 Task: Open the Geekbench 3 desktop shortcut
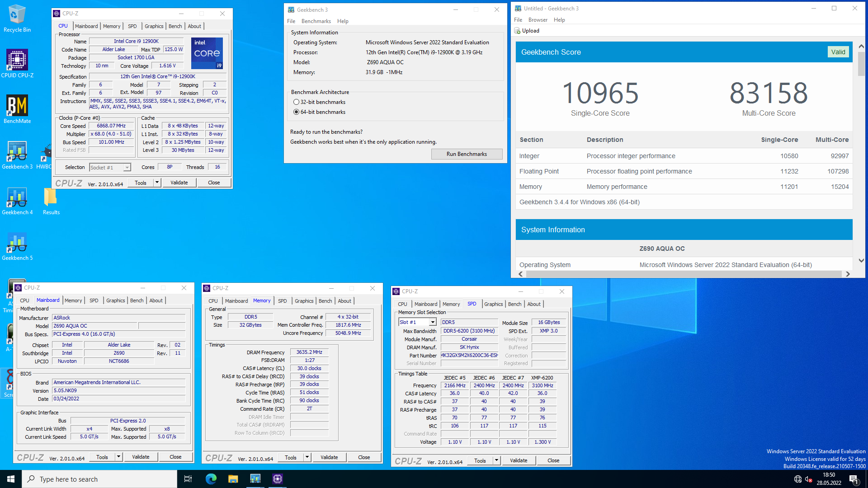tap(17, 155)
